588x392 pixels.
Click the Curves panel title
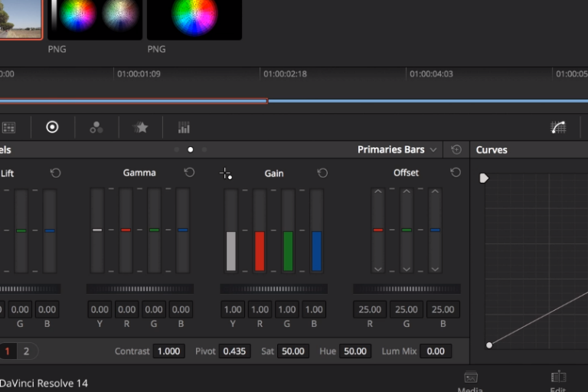[x=492, y=150]
